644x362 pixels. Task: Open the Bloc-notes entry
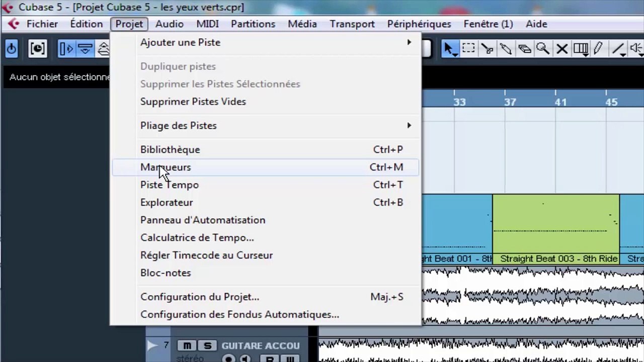[265, 273]
